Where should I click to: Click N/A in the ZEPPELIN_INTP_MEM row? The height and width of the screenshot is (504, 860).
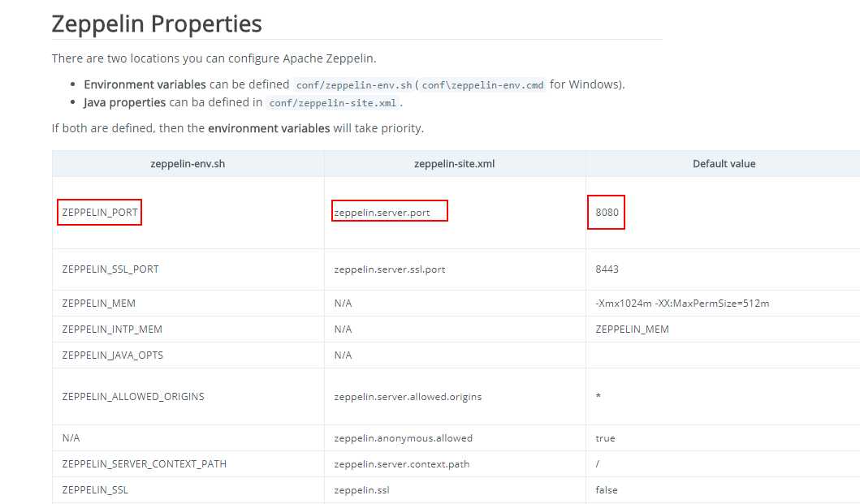[343, 329]
